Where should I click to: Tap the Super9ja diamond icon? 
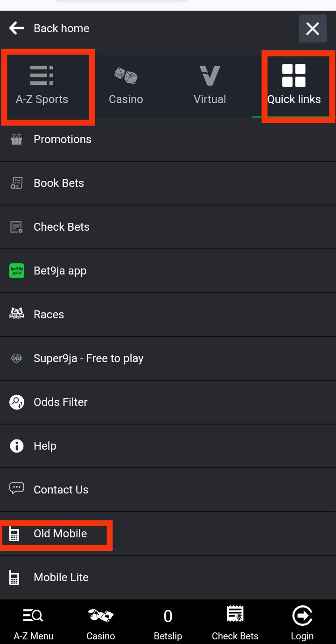(17, 358)
